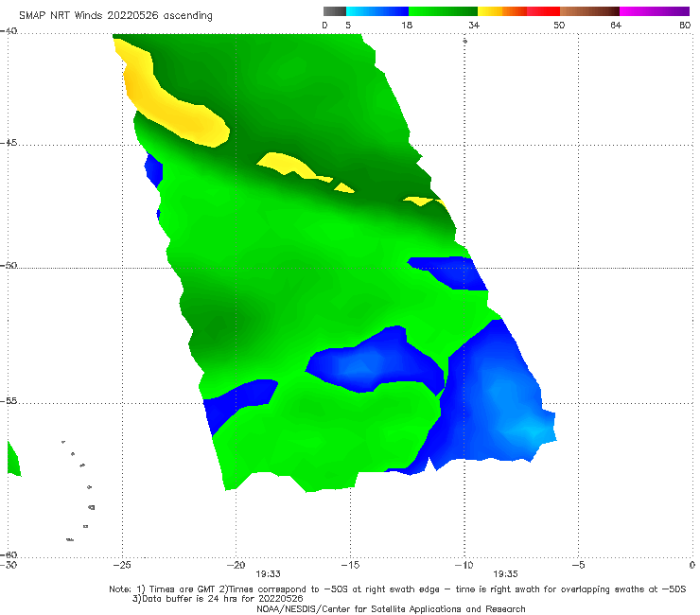This screenshot has height=615, width=700.
Task: Click the magenta-purple segment of the color bar
Action: click(655, 11)
